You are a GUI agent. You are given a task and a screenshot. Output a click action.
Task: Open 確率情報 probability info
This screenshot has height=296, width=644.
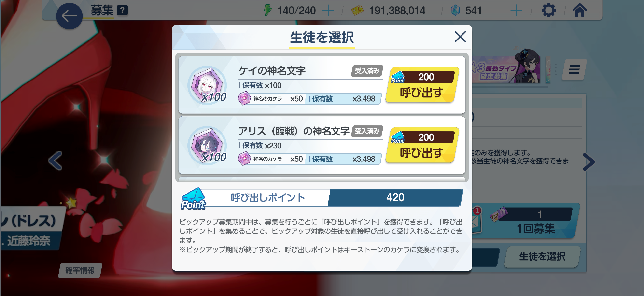pyautogui.click(x=80, y=270)
